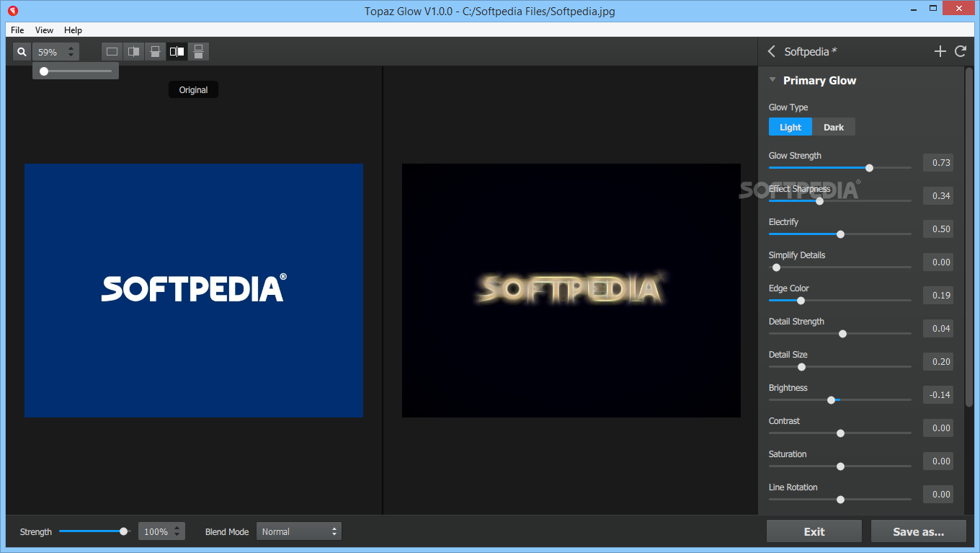The width and height of the screenshot is (980, 553).
Task: Click the Detail Size value field 0.20
Action: point(938,361)
